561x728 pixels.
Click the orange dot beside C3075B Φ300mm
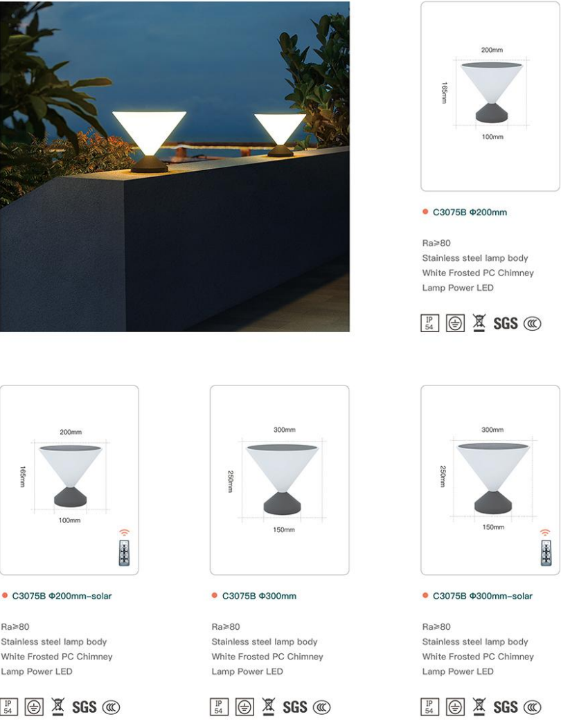[x=214, y=595]
